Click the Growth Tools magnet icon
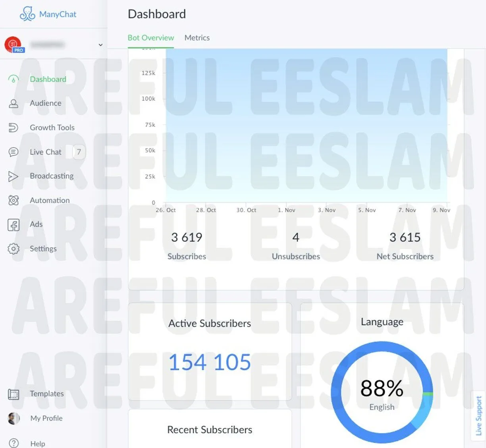 tap(13, 127)
